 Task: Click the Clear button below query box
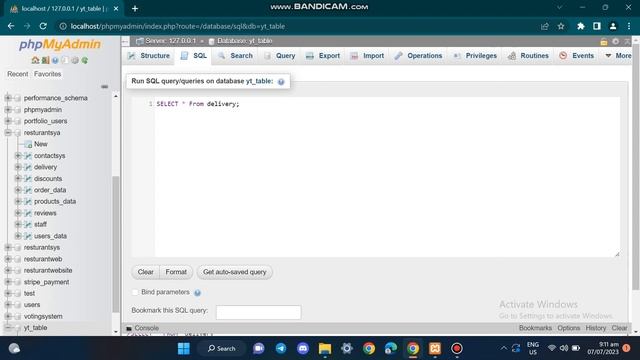[x=145, y=272]
